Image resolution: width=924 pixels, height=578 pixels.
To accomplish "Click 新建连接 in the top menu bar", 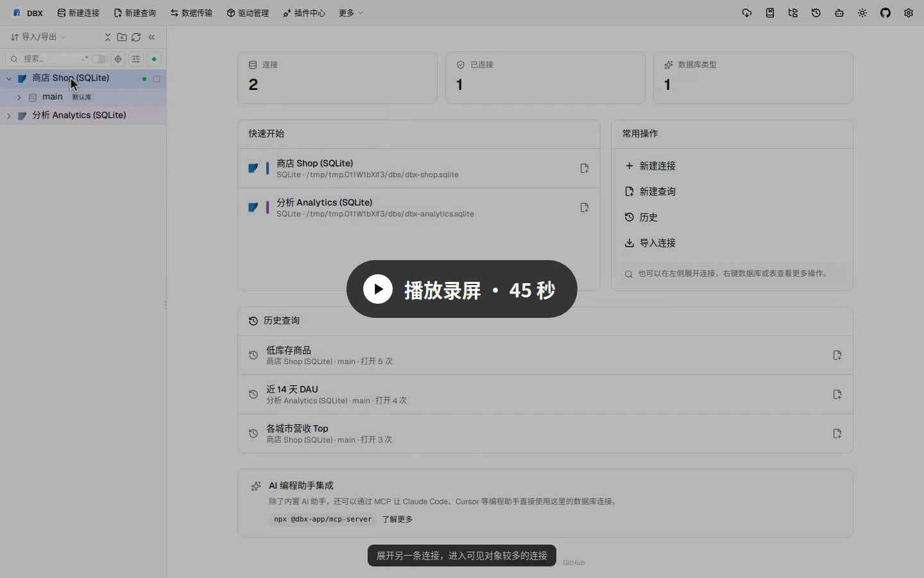I will [x=78, y=13].
